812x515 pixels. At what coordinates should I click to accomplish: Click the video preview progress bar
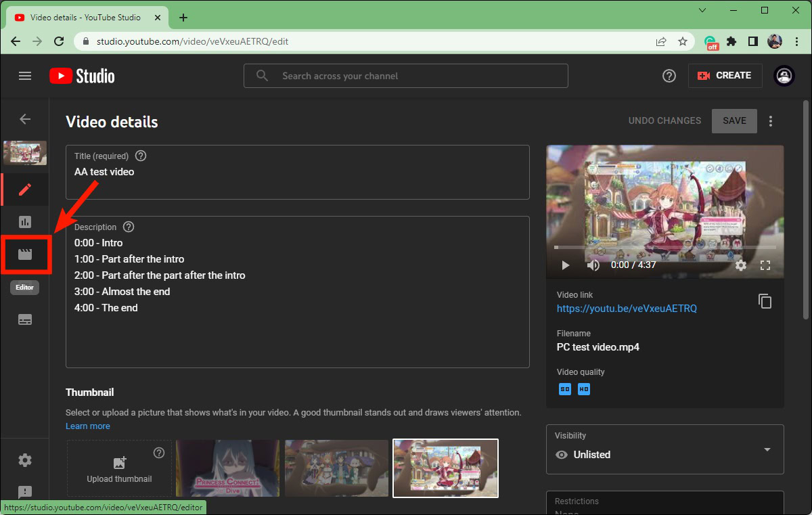tap(664, 248)
